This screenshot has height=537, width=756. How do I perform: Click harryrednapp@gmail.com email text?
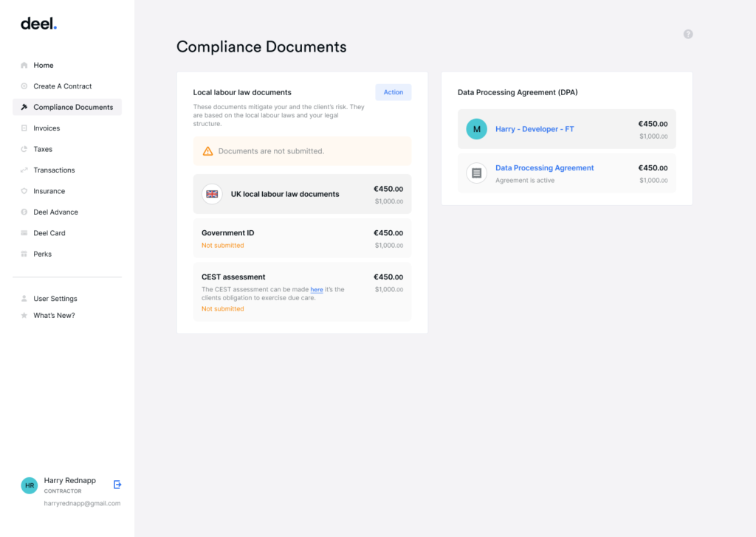click(x=83, y=503)
